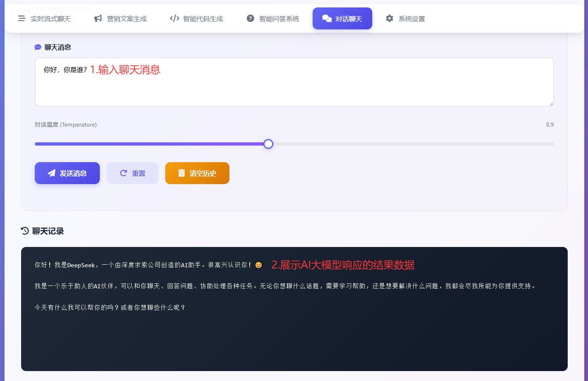Click the chat bubbles icon on 对话聊天
The width and height of the screenshot is (588, 381).
(327, 19)
